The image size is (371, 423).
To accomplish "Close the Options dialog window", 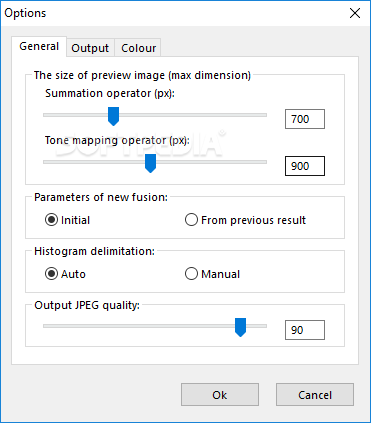I will coord(355,13).
